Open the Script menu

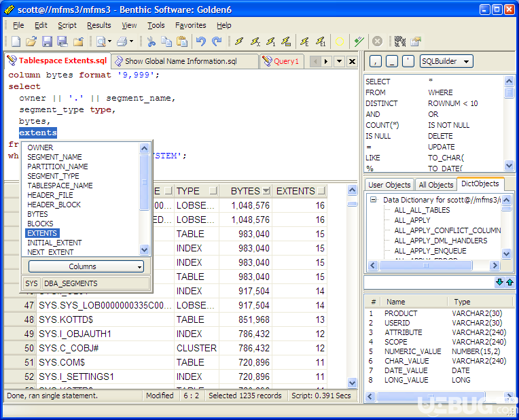tap(67, 25)
